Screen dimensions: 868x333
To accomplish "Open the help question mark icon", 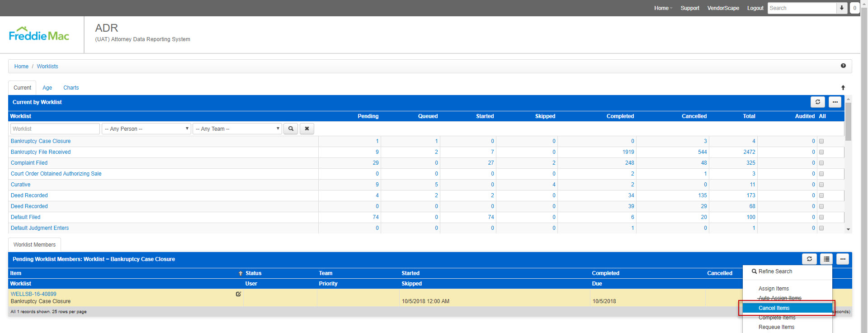I will click(843, 66).
